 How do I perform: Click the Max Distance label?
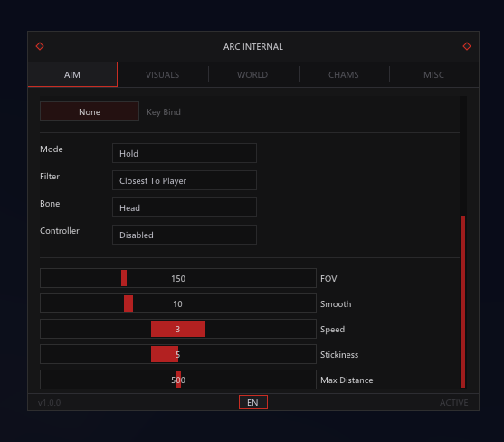tap(347, 380)
